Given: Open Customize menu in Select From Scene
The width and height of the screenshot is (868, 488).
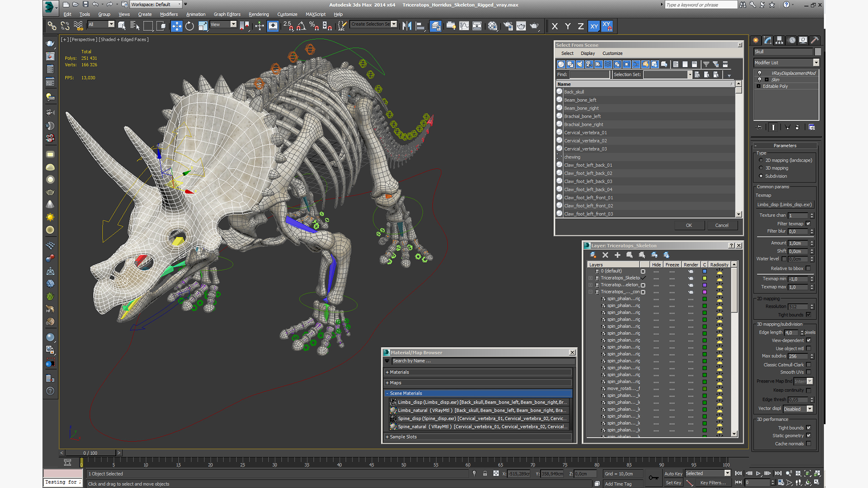Looking at the screenshot, I should click(612, 53).
